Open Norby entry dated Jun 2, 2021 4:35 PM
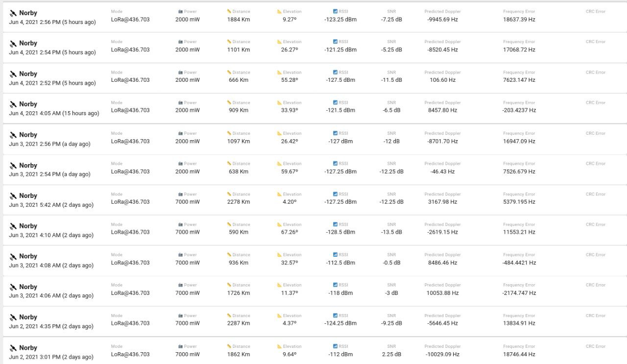The height and width of the screenshot is (364, 627). click(x=28, y=317)
